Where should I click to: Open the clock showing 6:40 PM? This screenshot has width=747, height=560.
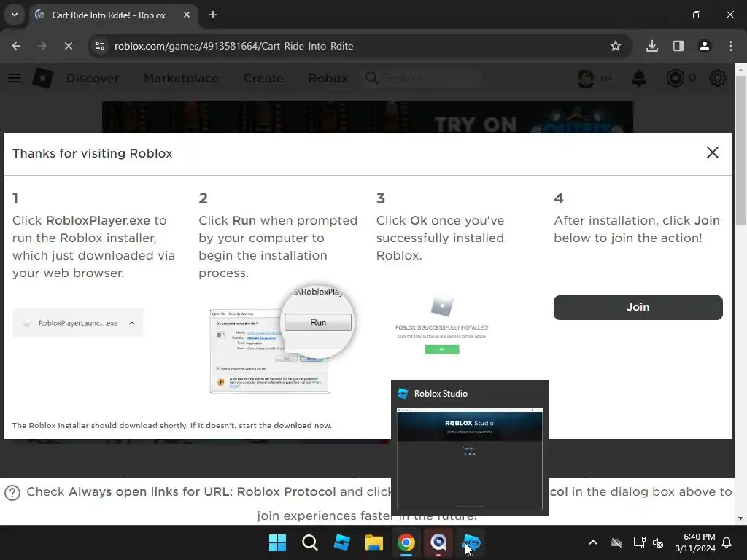pos(695,542)
